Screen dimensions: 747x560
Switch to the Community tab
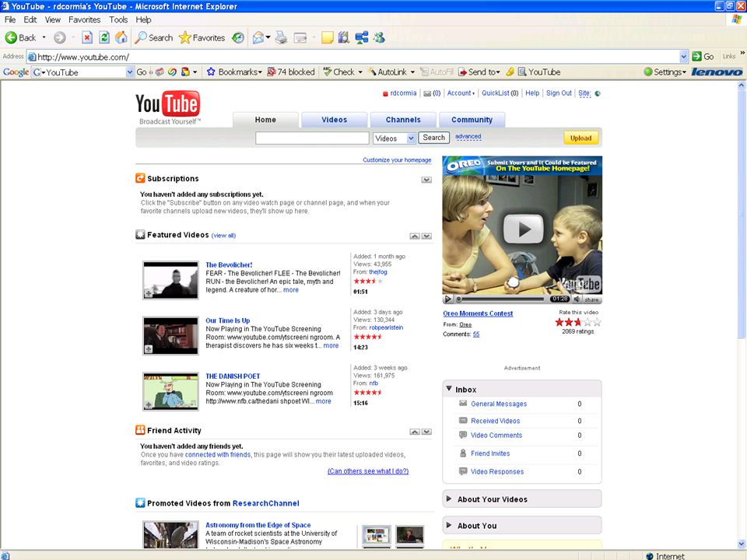[x=472, y=120]
